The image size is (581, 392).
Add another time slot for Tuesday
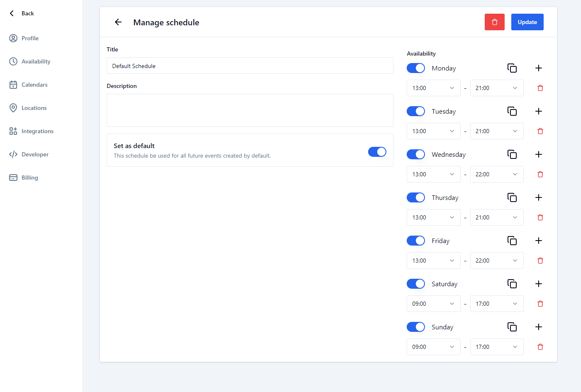[539, 111]
